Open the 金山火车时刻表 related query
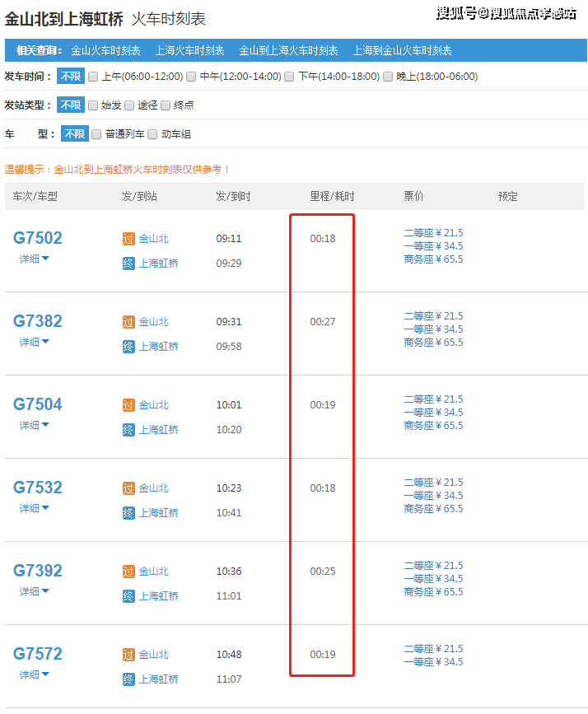 105,50
